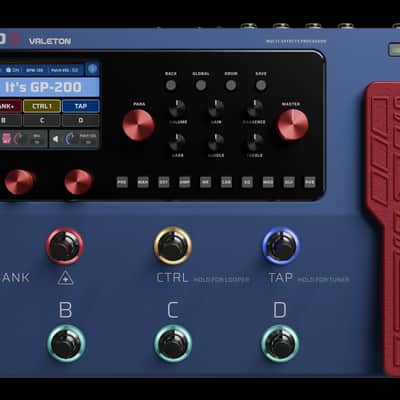Toggle the DLY module button

click(289, 182)
